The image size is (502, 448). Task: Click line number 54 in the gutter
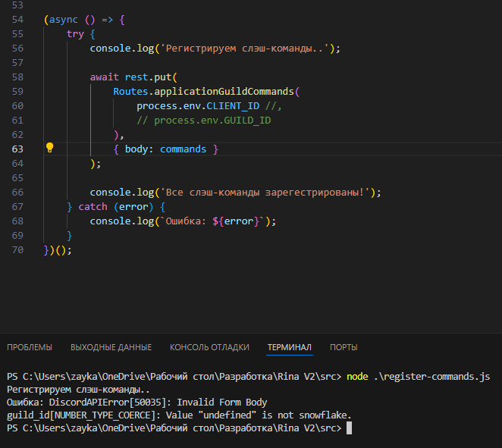(17, 20)
